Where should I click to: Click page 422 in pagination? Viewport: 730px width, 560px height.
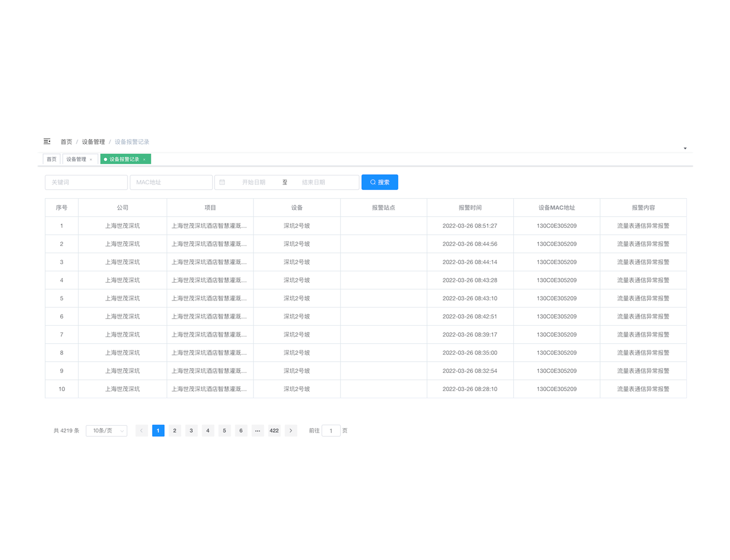click(x=275, y=430)
